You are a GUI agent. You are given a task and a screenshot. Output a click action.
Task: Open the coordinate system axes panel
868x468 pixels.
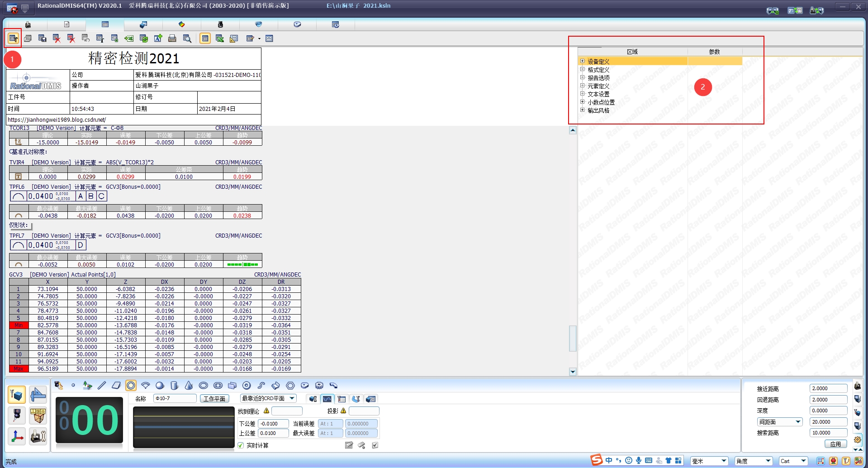tap(17, 437)
